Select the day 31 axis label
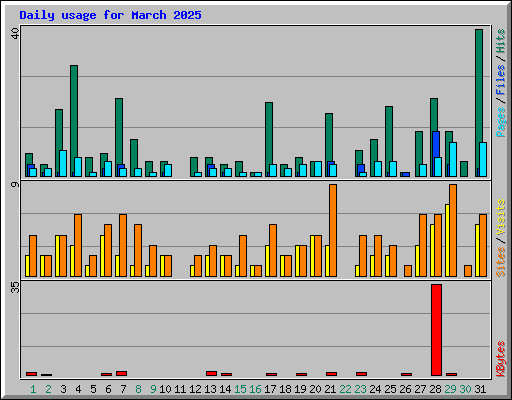The image size is (512, 400). [480, 389]
